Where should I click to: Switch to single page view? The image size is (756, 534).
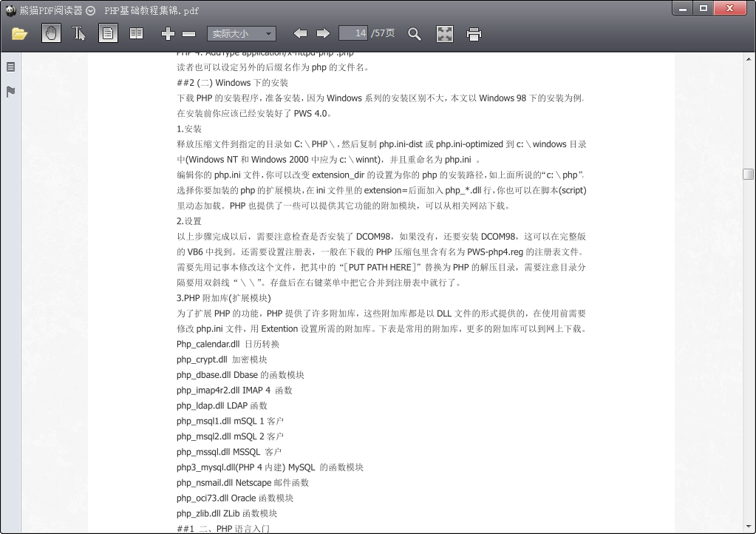click(108, 33)
